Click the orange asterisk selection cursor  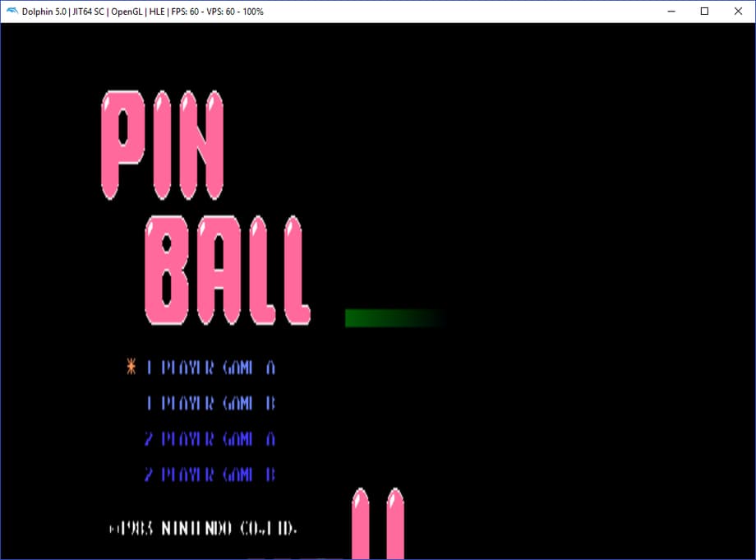(x=130, y=367)
